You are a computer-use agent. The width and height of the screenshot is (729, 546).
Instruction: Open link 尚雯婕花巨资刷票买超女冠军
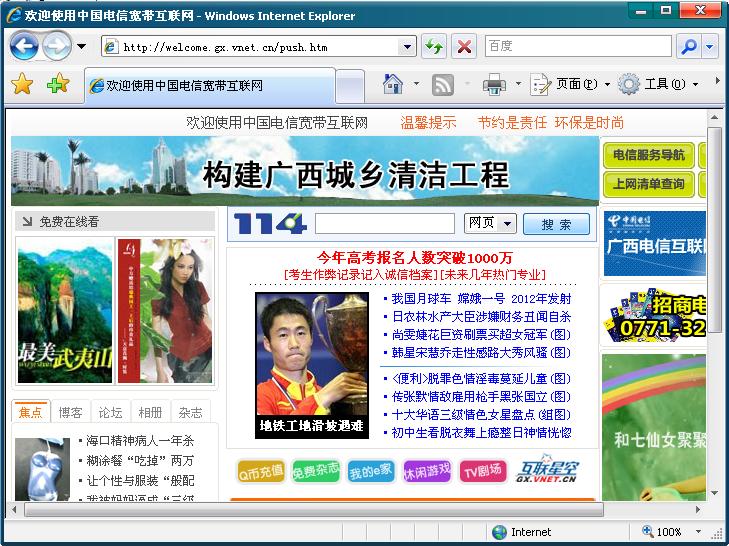click(481, 334)
